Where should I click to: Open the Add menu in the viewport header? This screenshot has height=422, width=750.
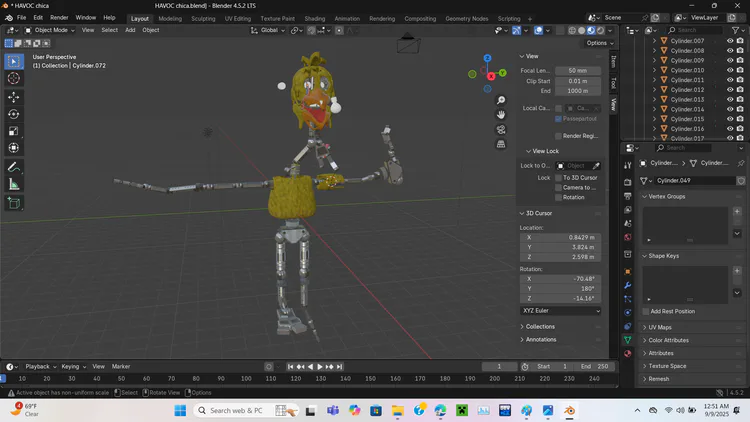[130, 30]
